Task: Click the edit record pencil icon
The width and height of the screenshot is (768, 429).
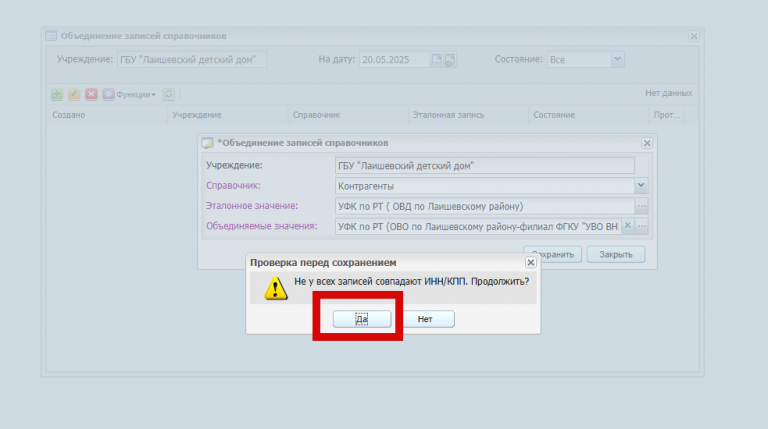Action: click(74, 94)
